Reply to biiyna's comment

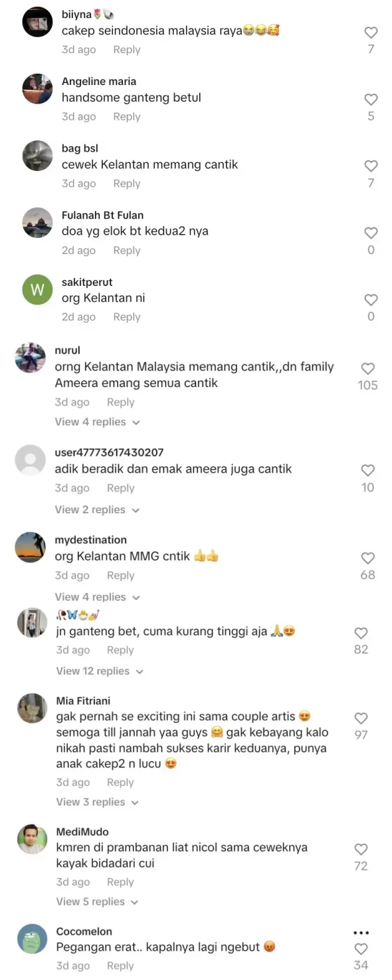tap(126, 50)
